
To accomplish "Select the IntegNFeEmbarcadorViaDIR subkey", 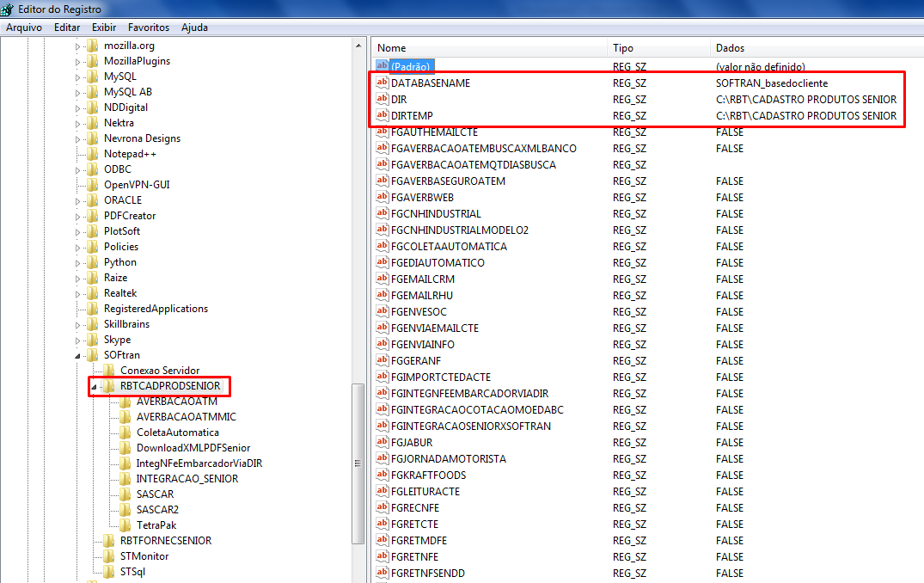I will pos(199,463).
